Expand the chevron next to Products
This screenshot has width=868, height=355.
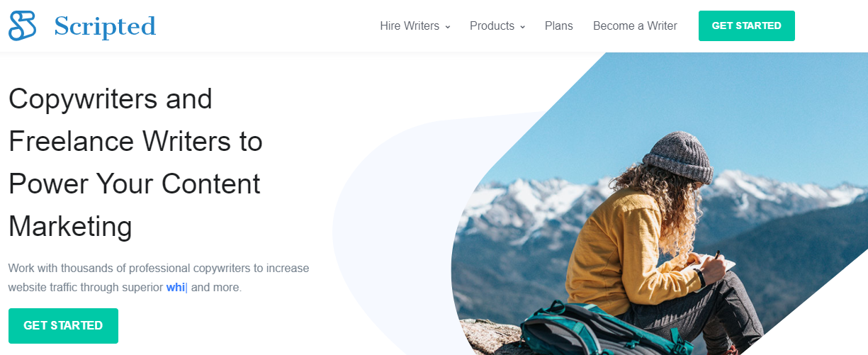pyautogui.click(x=522, y=27)
